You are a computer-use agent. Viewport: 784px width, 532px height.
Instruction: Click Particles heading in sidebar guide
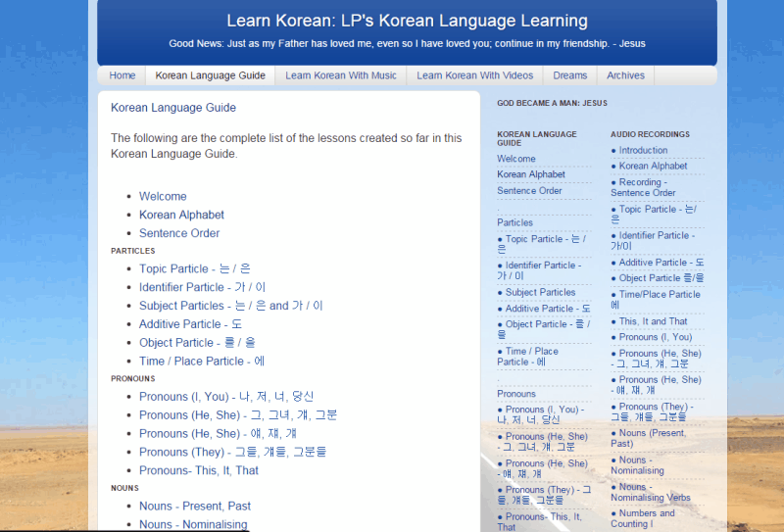click(x=514, y=223)
